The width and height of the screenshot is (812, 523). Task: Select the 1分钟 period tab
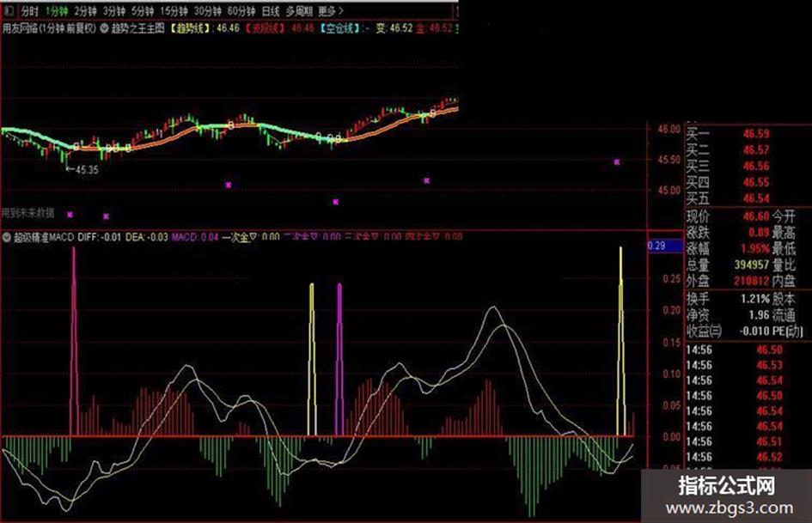[x=57, y=11]
